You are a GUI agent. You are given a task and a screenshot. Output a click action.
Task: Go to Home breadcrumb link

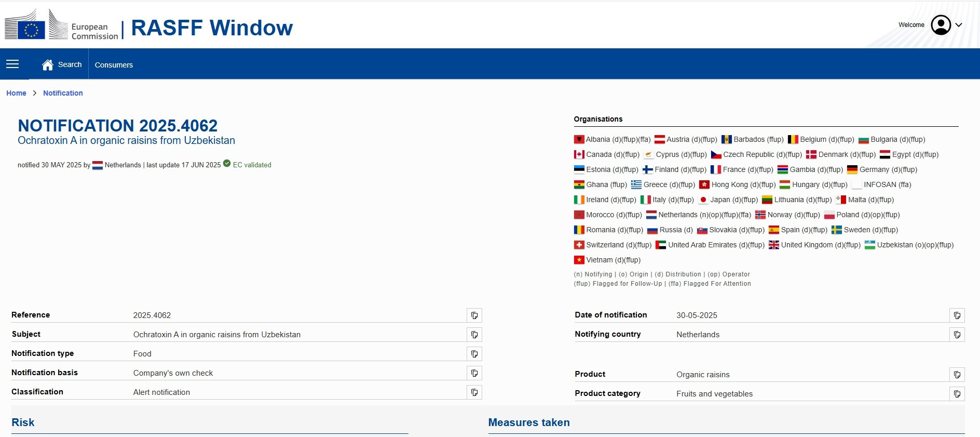(x=16, y=93)
